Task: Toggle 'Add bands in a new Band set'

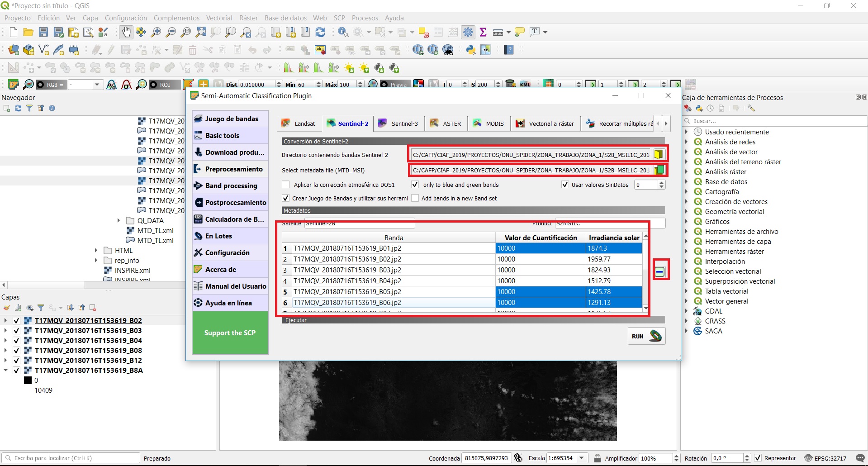Action: pos(415,198)
